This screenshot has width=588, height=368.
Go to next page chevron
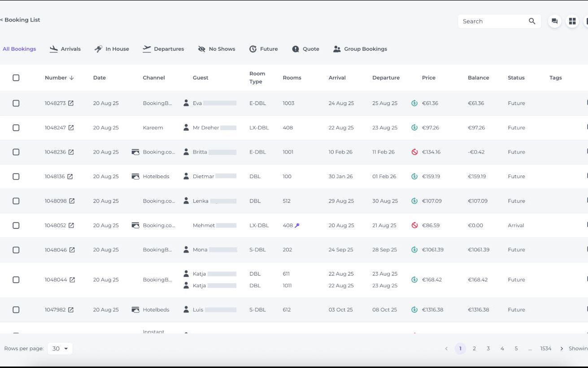[562, 349]
